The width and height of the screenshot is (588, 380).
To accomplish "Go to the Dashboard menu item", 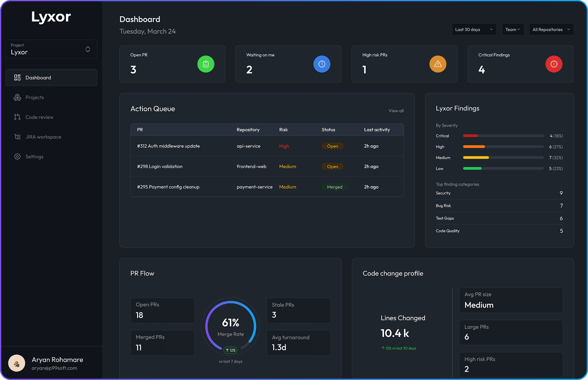I will [51, 78].
